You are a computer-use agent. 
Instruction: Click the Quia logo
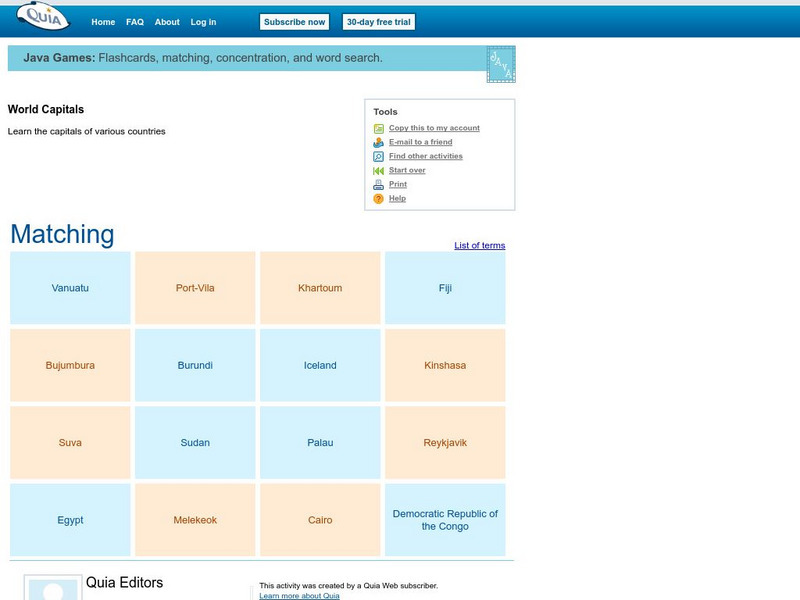pos(43,16)
